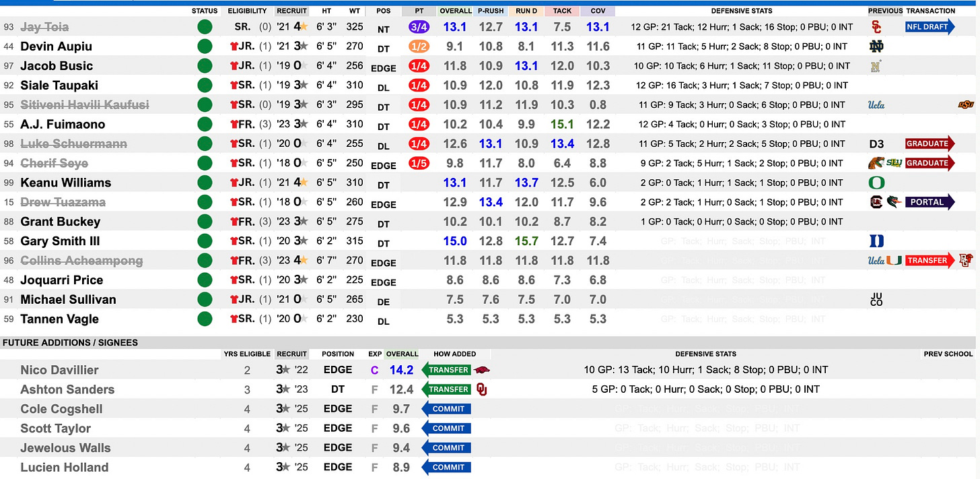The width and height of the screenshot is (980, 479).
Task: Click the JUCO icon in Michael Sullivan's row
Action: pyautogui.click(x=876, y=300)
